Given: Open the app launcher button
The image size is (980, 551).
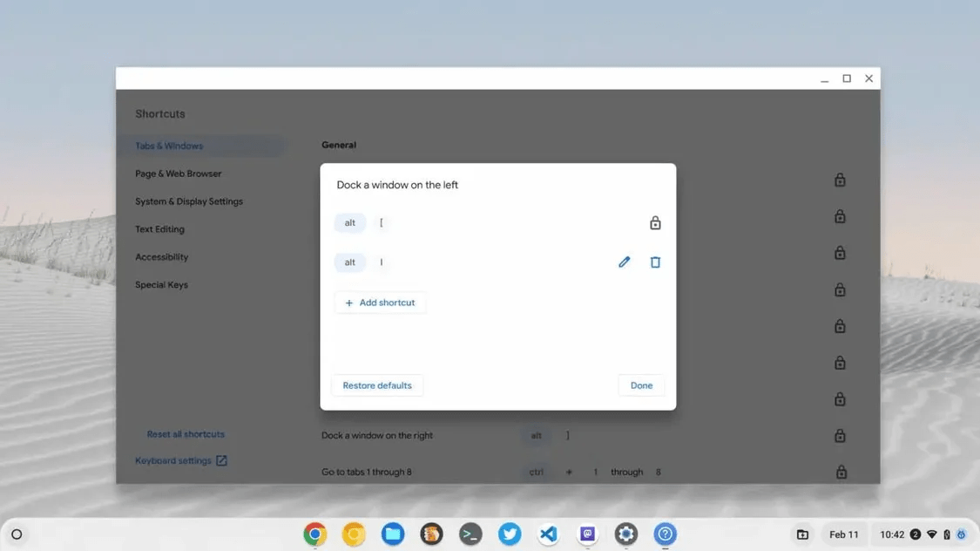Looking at the screenshot, I should coord(17,534).
